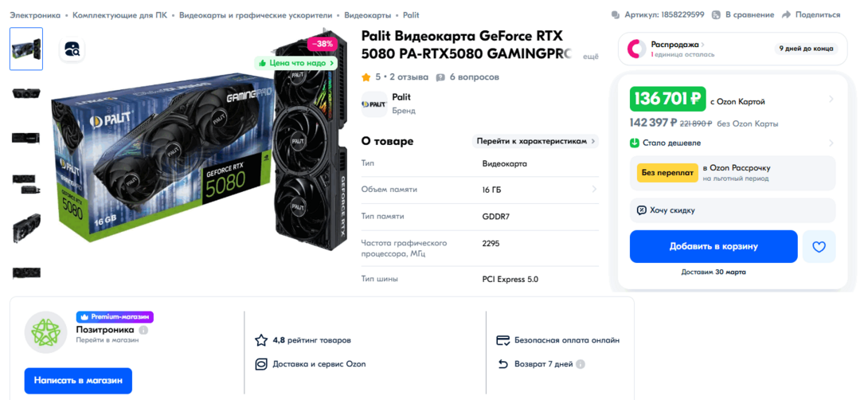Viewport: 868px width, 400px height.
Task: Click Добавить в корзину button
Action: (x=713, y=246)
